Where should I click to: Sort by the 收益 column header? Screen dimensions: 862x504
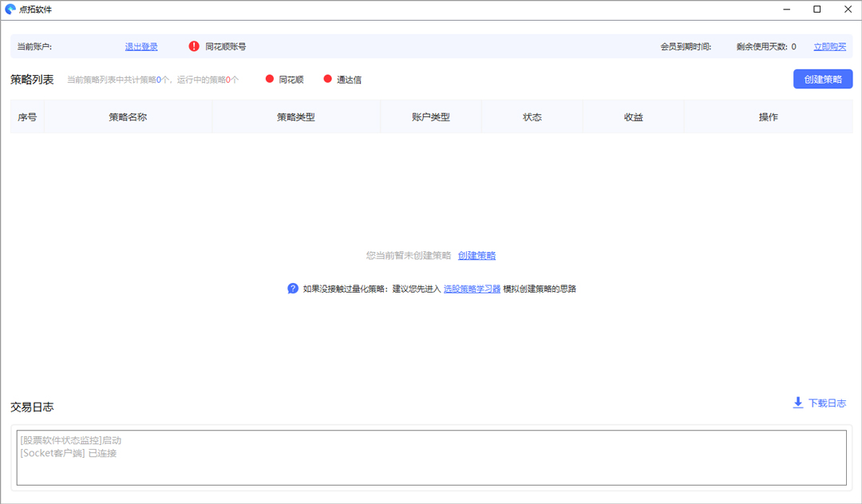pos(634,117)
